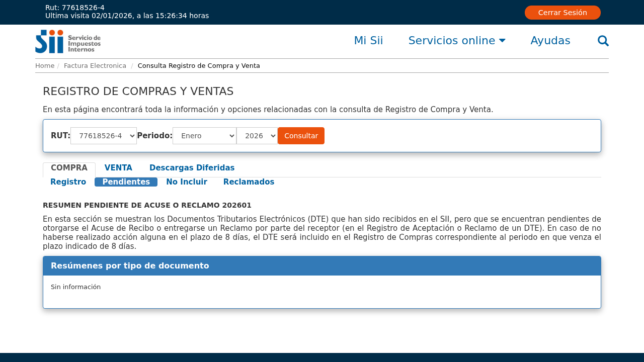Open Mi Sii menu item
The image size is (644, 362).
pos(368,41)
